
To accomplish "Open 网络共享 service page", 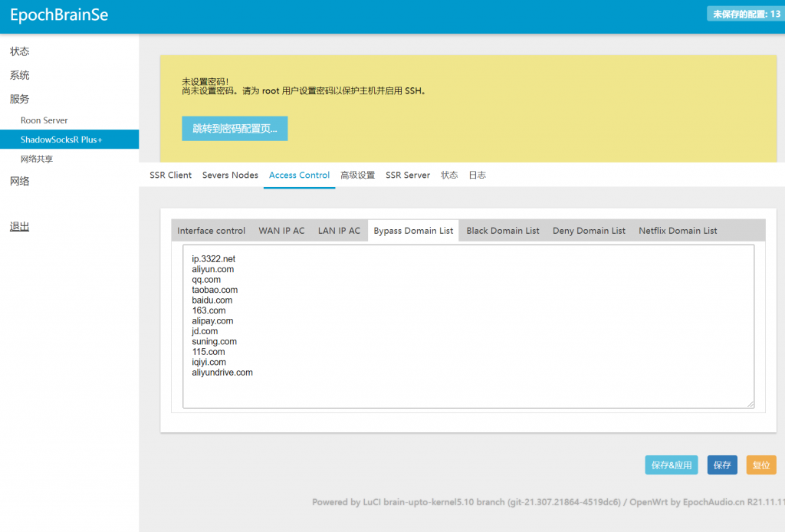I will (x=37, y=159).
